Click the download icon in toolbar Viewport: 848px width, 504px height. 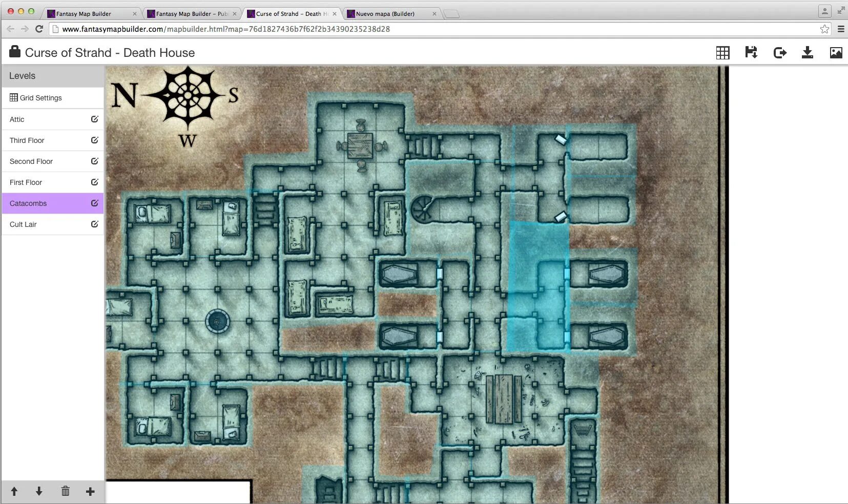coord(808,52)
